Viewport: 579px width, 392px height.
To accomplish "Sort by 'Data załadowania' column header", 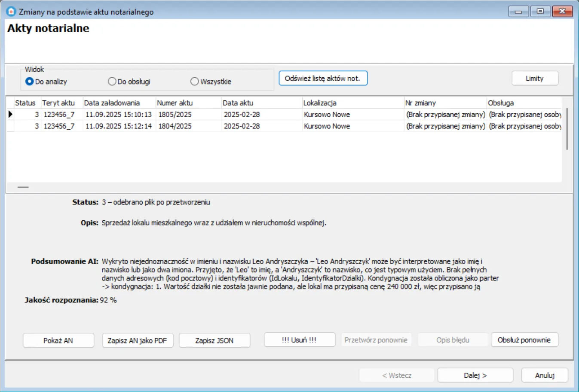I will pyautogui.click(x=112, y=103).
